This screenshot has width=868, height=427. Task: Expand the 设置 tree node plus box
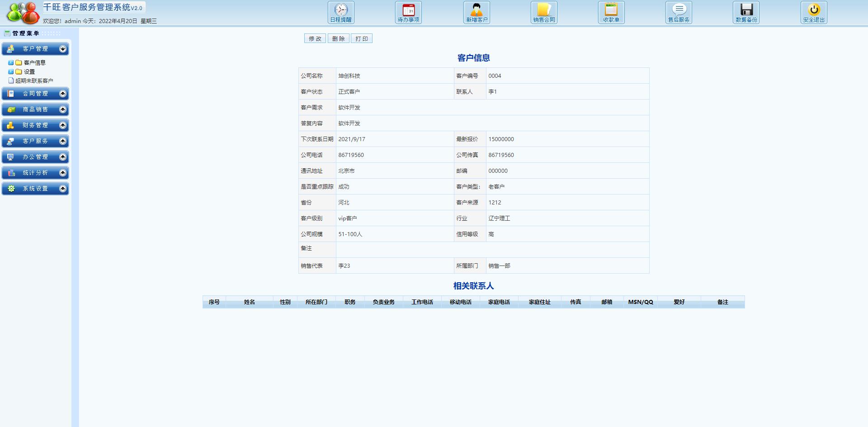(11, 71)
